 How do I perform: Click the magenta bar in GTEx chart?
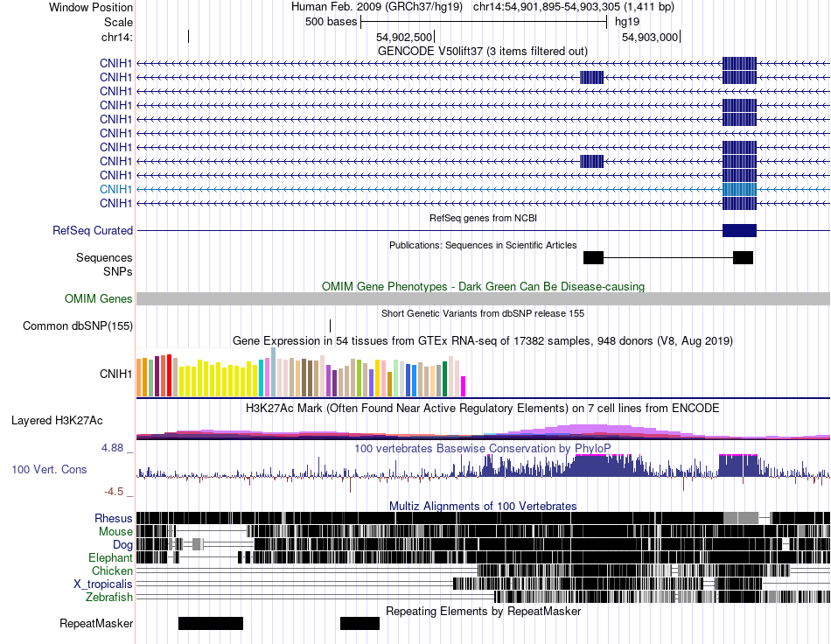pyautogui.click(x=464, y=387)
